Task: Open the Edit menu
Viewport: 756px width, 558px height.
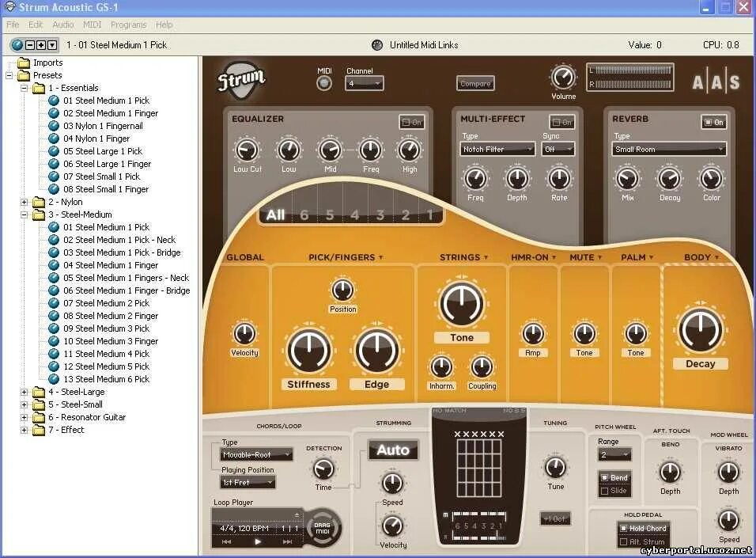Action: (x=36, y=25)
